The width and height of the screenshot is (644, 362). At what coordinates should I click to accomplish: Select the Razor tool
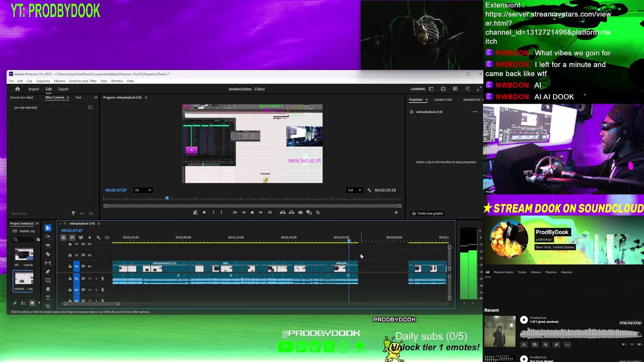(48, 254)
